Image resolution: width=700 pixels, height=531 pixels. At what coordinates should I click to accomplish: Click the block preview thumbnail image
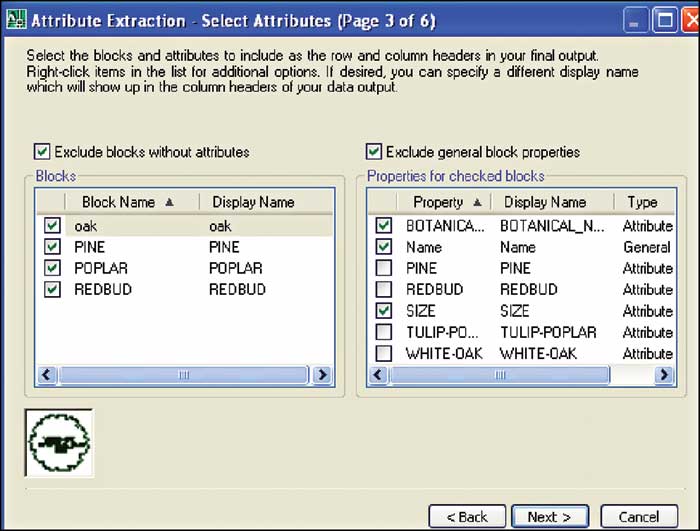(59, 441)
